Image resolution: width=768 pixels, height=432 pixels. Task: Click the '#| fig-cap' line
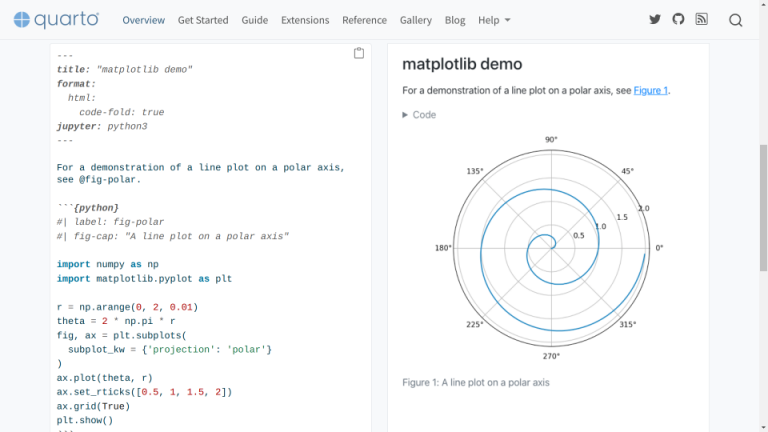(173, 236)
